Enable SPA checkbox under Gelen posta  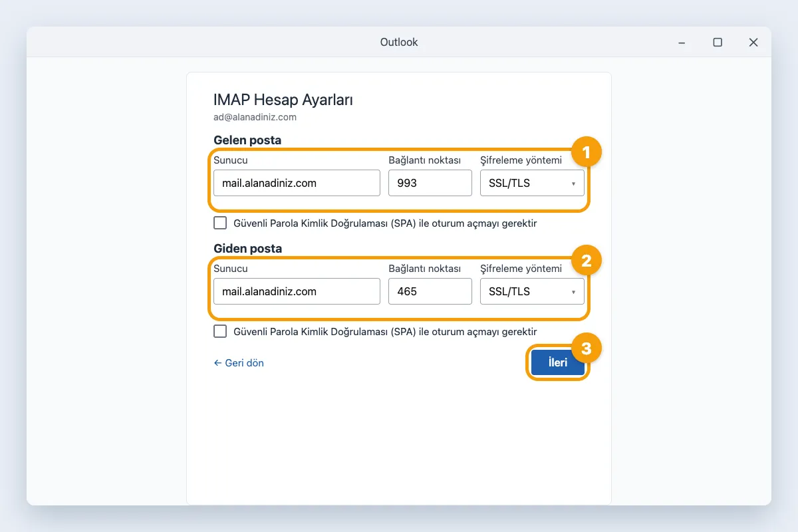click(220, 223)
